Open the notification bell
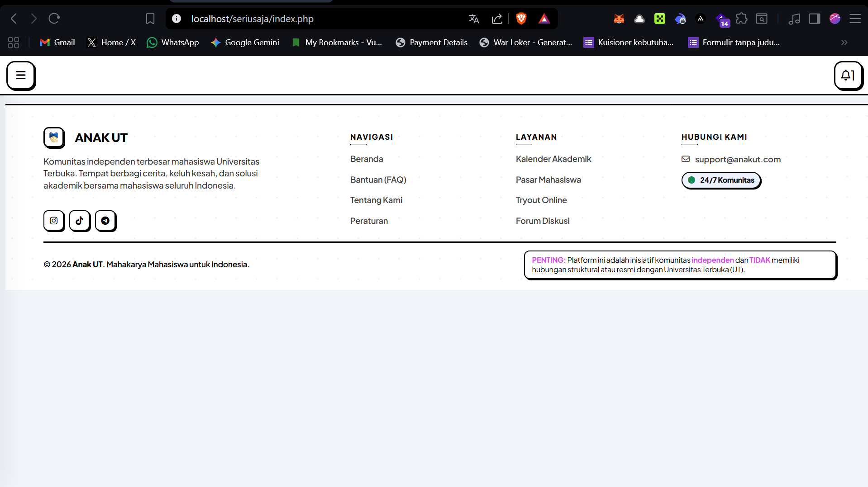 pyautogui.click(x=848, y=76)
